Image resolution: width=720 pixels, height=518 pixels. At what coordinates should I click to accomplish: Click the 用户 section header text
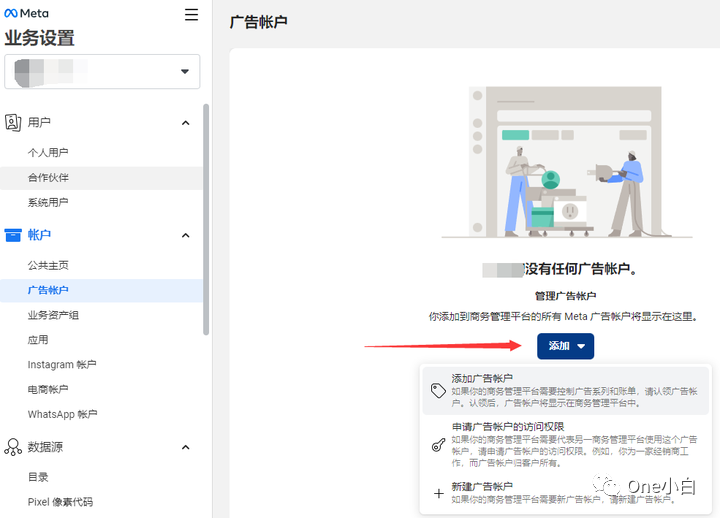click(x=39, y=123)
